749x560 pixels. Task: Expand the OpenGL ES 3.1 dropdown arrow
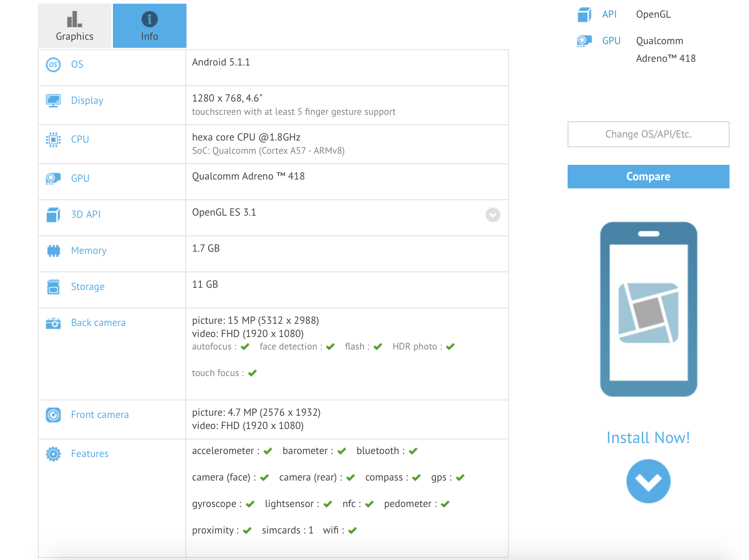(493, 215)
